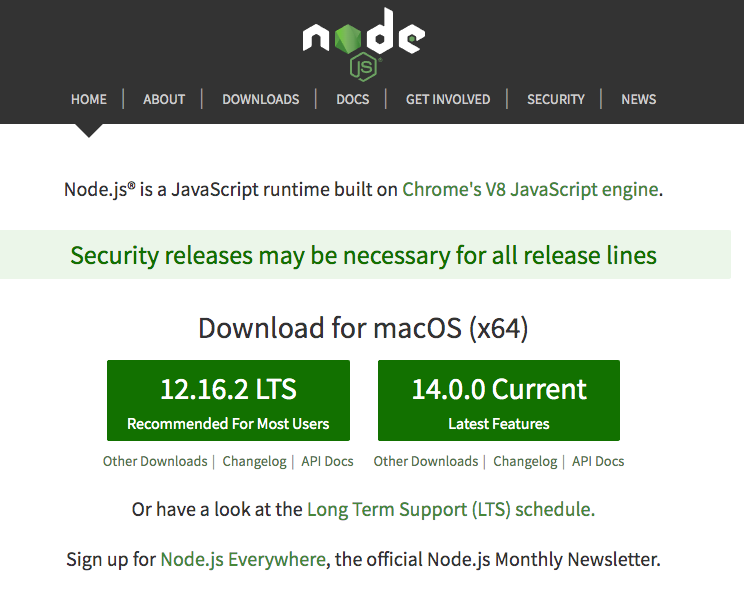Open the DOWNLOADS nav item

coord(260,99)
